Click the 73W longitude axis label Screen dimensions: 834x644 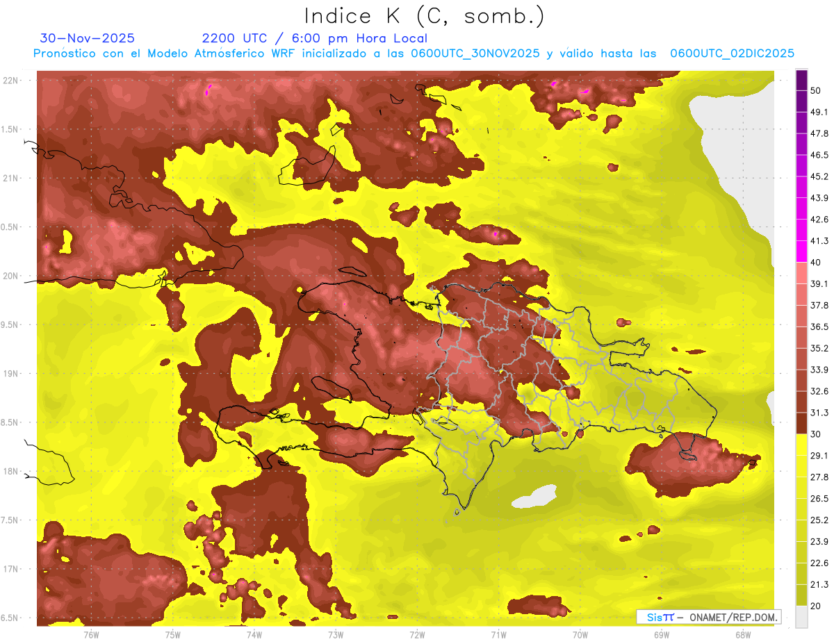click(336, 634)
